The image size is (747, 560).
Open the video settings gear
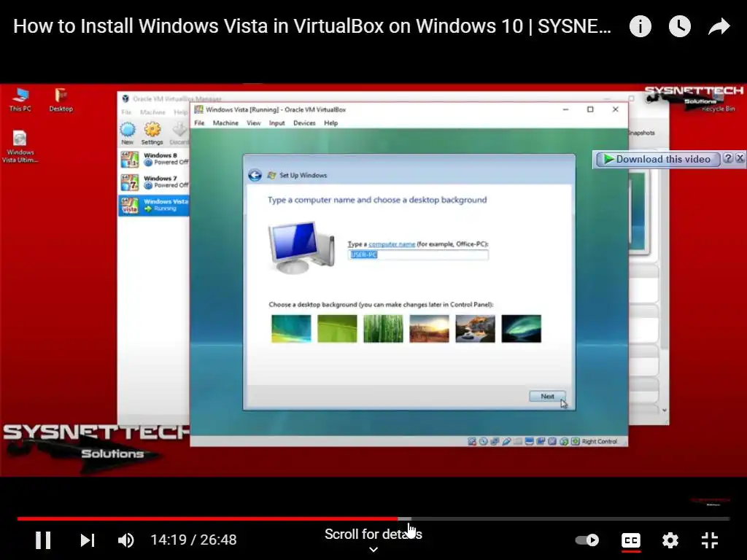click(x=670, y=540)
